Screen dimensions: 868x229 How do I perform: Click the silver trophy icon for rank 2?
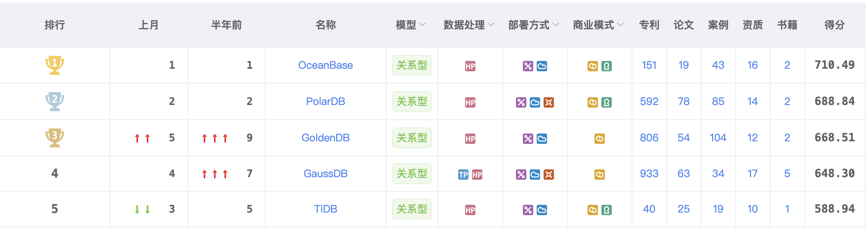tap(55, 101)
